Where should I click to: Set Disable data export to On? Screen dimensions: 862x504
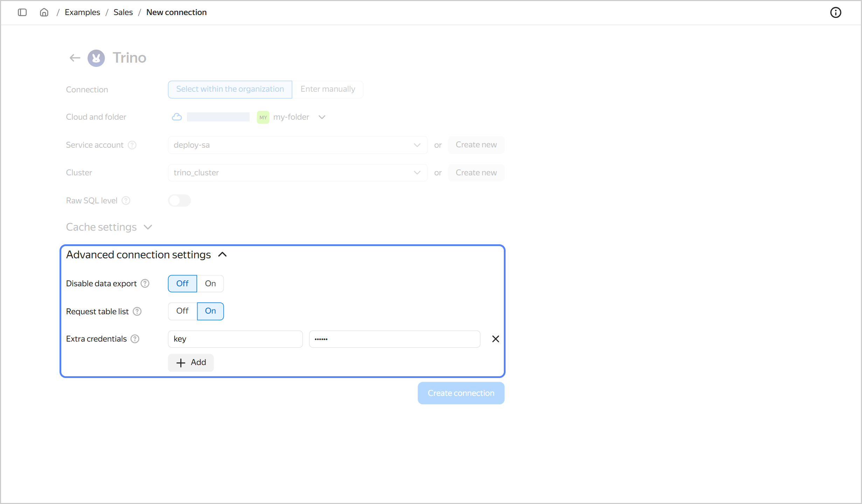tap(210, 283)
